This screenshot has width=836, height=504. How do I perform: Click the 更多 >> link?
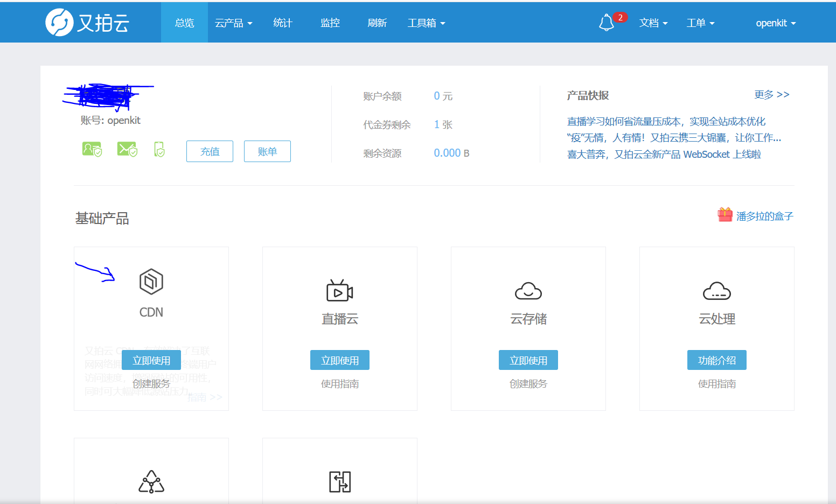[772, 95]
